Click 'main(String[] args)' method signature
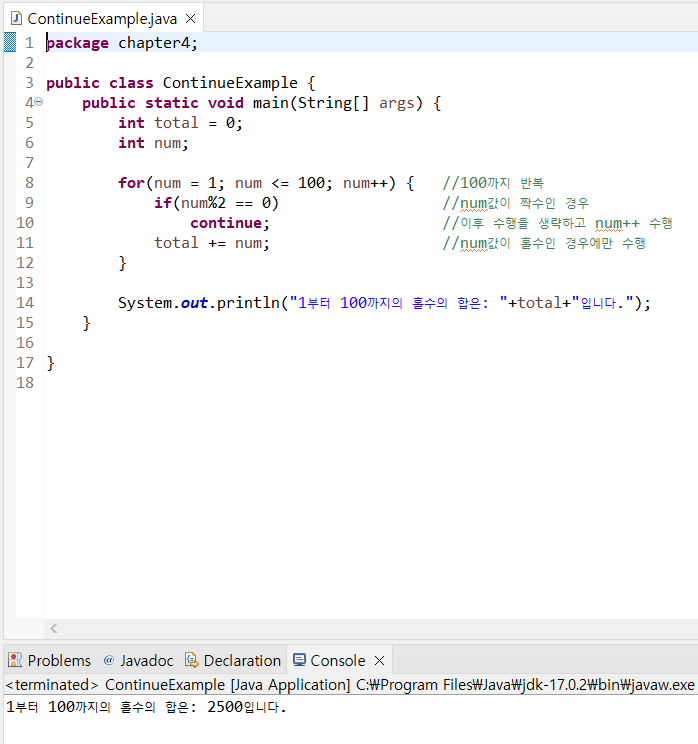 click(337, 103)
